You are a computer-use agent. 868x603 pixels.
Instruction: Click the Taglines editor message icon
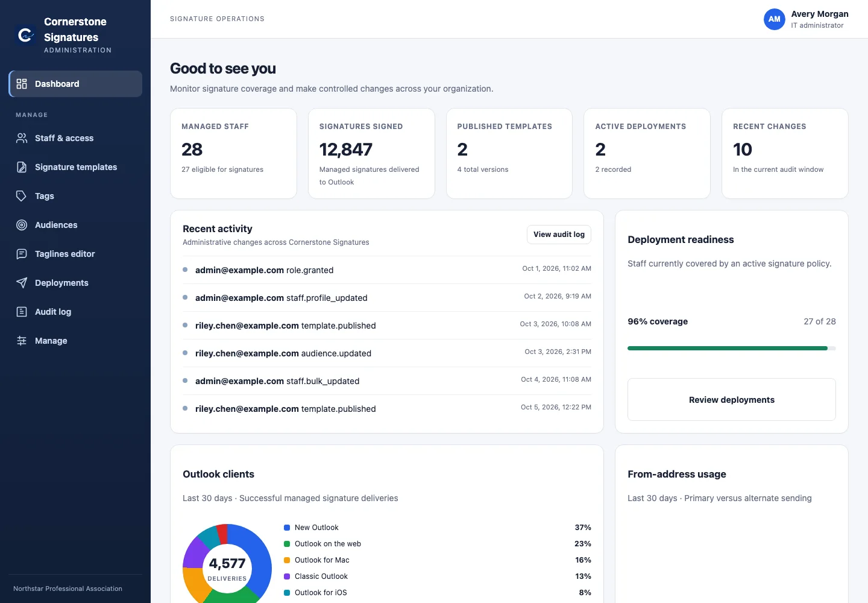[x=22, y=254]
